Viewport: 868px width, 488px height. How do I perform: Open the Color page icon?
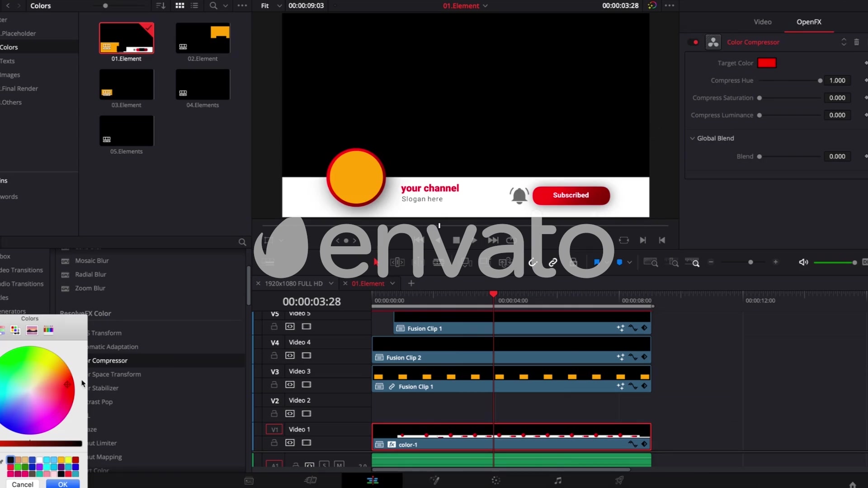[x=496, y=480]
